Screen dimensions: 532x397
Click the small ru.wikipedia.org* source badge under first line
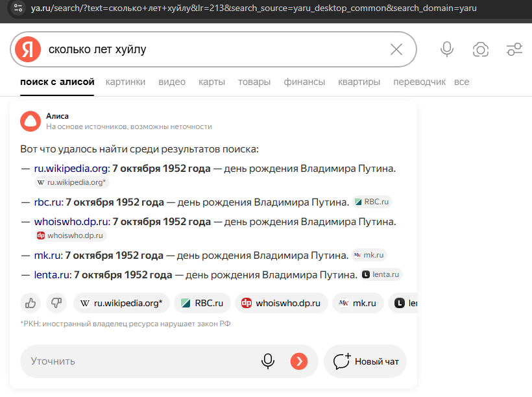(71, 182)
